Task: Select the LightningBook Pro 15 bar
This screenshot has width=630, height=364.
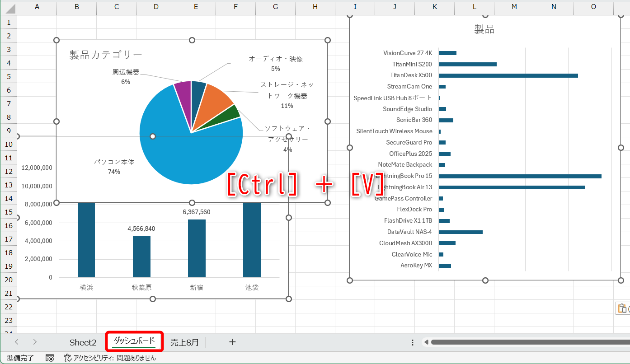Action: 520,176
